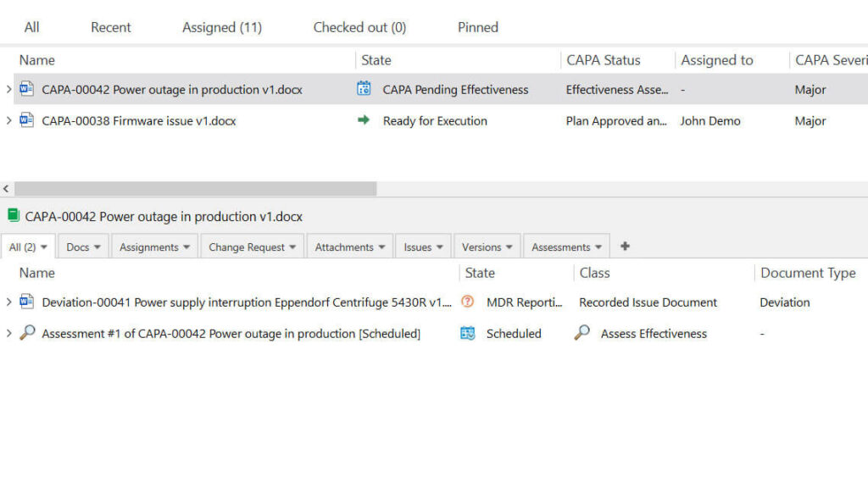Expand the Deviation-00041 row
Image resolution: width=868 pixels, height=488 pixels.
(8, 302)
